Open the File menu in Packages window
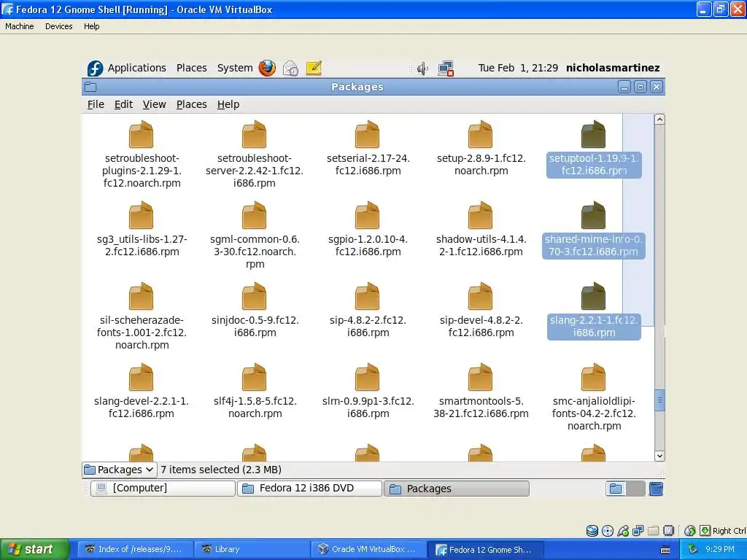Image resolution: width=747 pixels, height=560 pixels. [x=96, y=104]
